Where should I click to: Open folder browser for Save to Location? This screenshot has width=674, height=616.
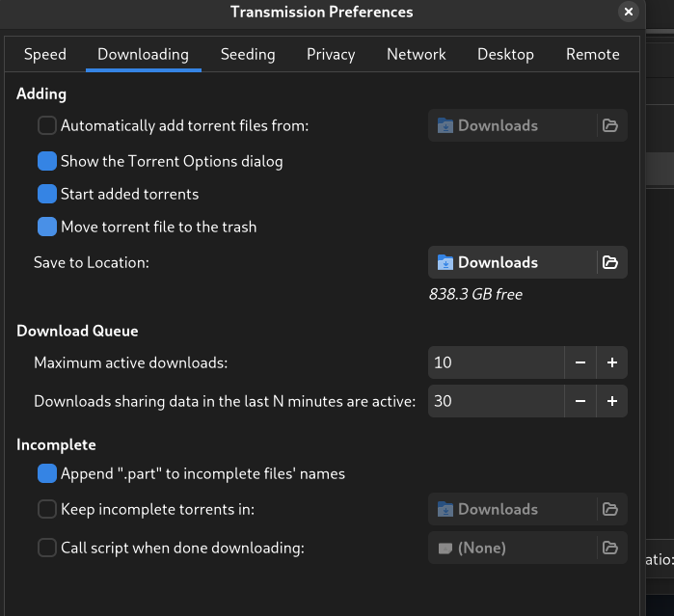(610, 262)
